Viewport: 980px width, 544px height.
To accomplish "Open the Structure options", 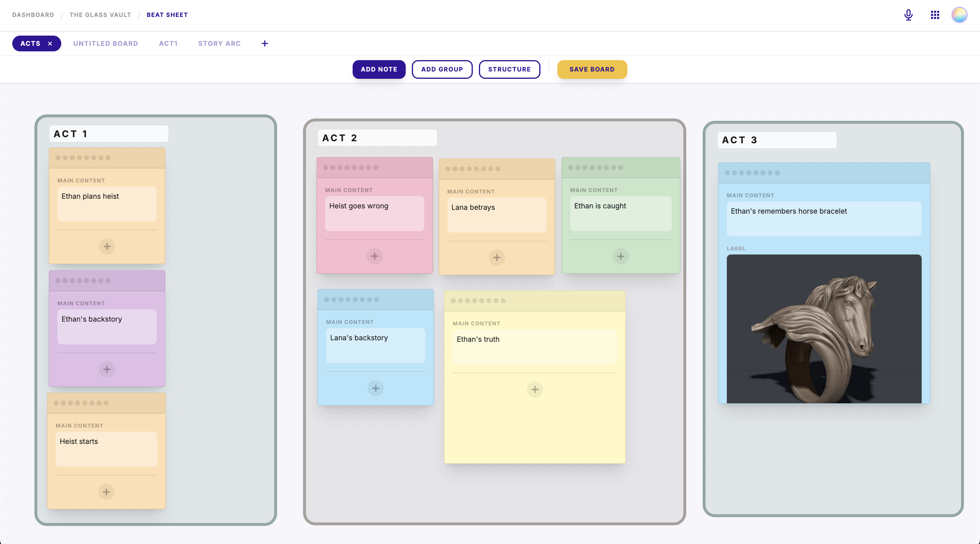I will (x=509, y=69).
